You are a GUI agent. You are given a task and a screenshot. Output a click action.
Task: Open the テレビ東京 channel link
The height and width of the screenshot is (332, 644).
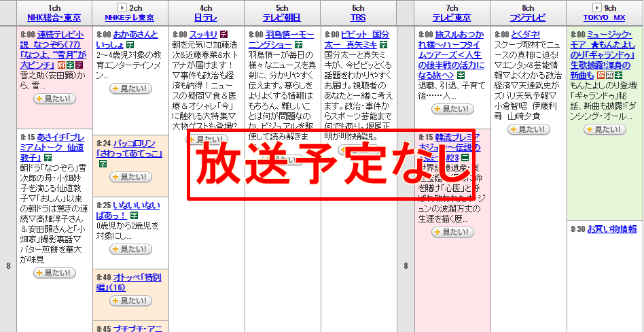click(451, 18)
